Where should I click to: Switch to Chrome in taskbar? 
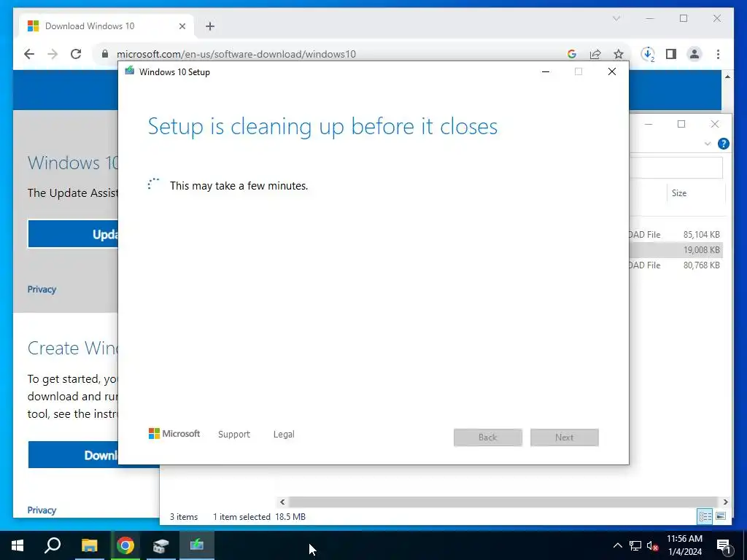tap(125, 545)
